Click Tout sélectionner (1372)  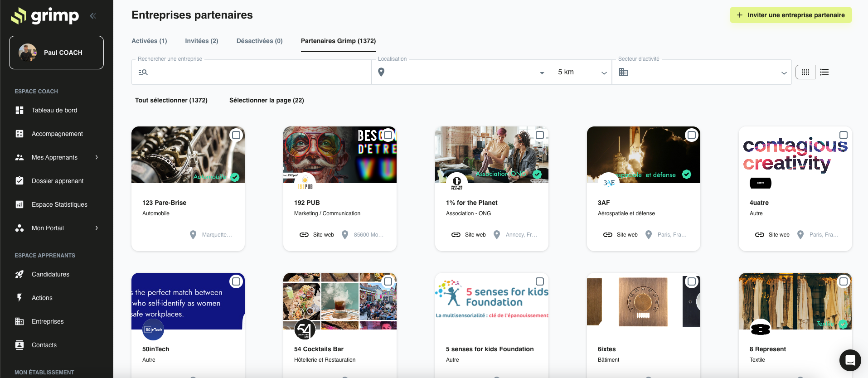[171, 100]
